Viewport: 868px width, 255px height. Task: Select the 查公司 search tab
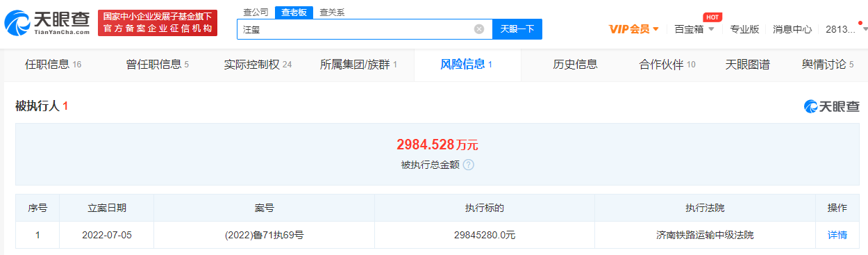[x=256, y=12]
